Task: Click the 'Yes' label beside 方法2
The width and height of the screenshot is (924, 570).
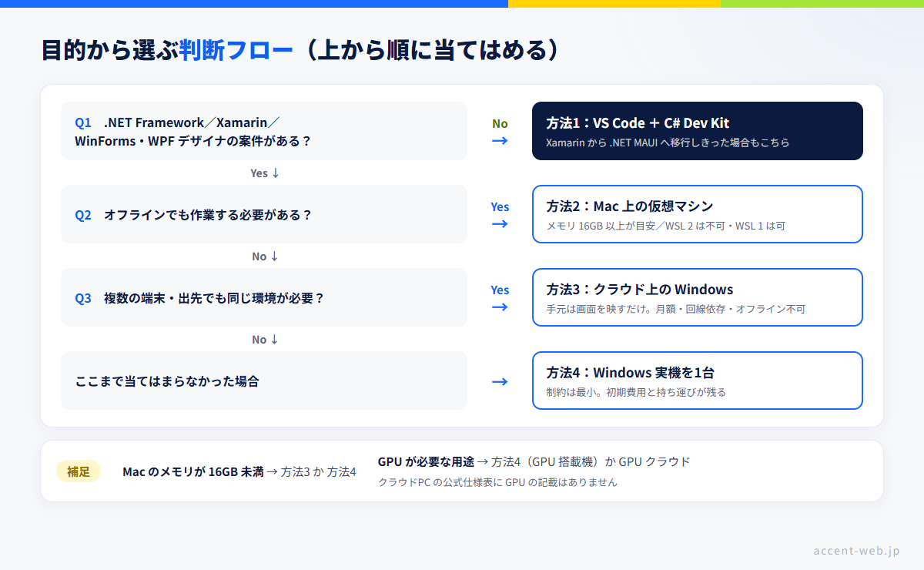Action: click(x=500, y=206)
